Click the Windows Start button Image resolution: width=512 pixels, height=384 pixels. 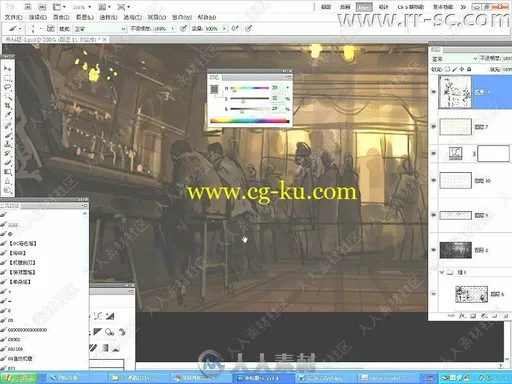(x=18, y=378)
